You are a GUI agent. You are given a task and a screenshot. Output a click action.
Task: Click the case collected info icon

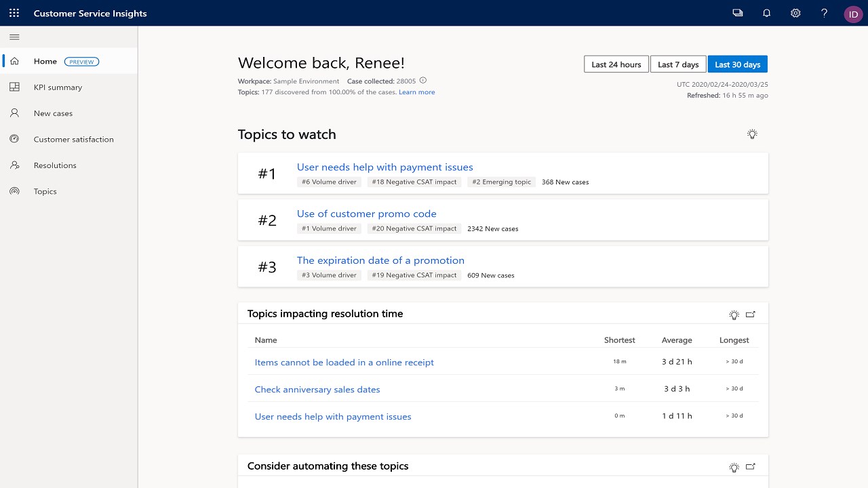click(423, 81)
